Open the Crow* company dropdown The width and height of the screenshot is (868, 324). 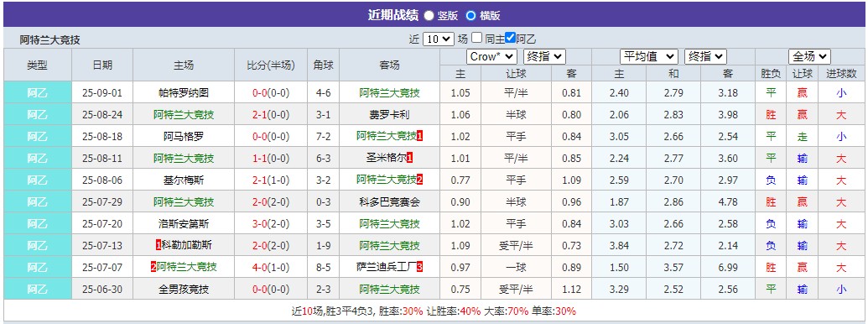[x=492, y=56]
